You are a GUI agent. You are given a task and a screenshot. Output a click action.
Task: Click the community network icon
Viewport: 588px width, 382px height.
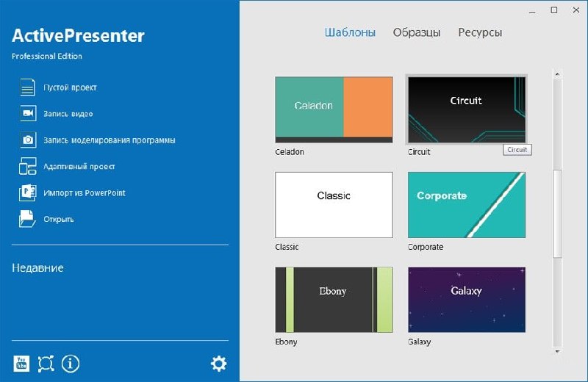46,364
